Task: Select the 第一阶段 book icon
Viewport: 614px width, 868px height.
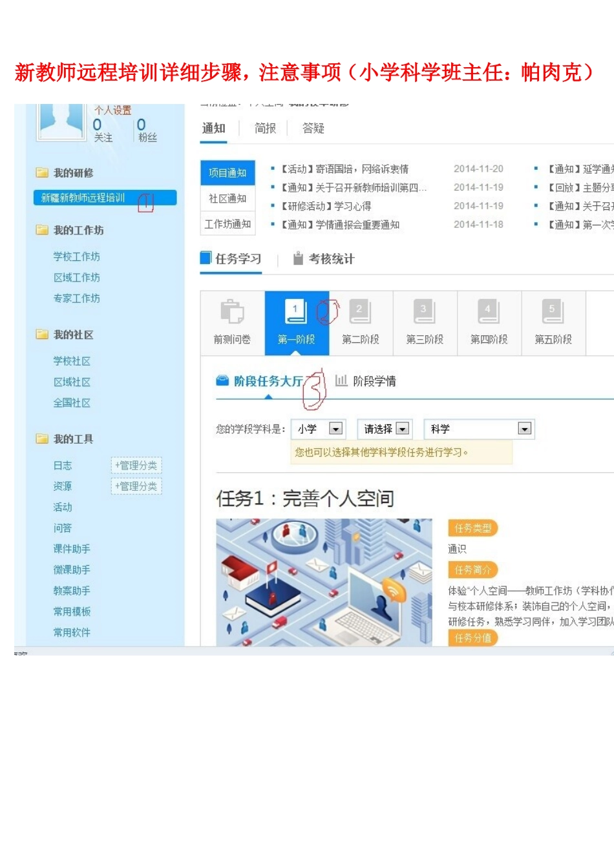Action: (x=297, y=312)
